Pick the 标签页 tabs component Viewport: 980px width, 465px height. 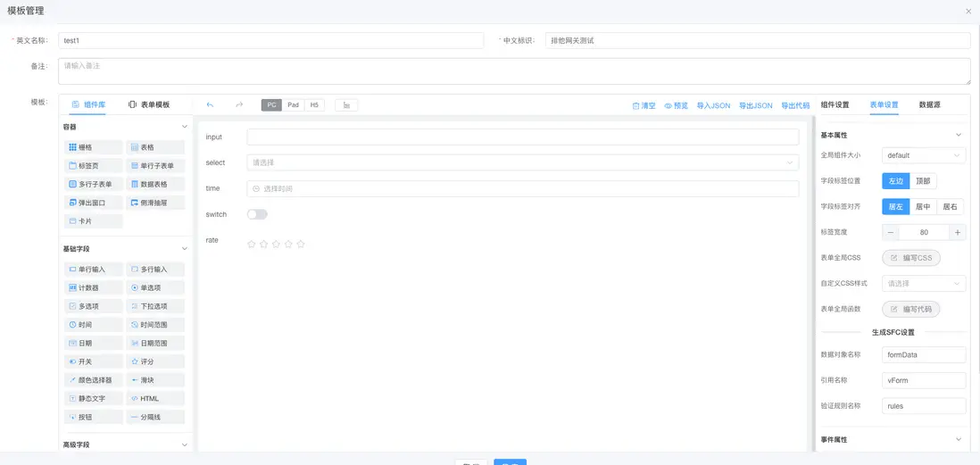tap(93, 166)
